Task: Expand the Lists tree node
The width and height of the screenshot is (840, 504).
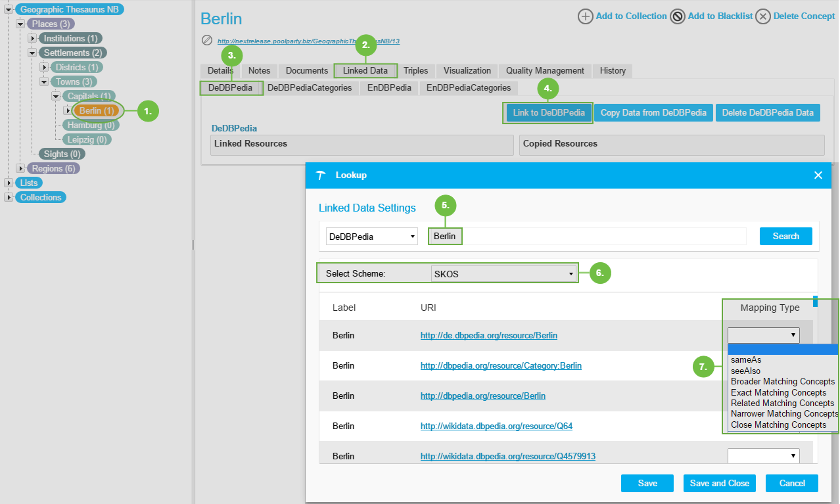Action: click(x=9, y=183)
